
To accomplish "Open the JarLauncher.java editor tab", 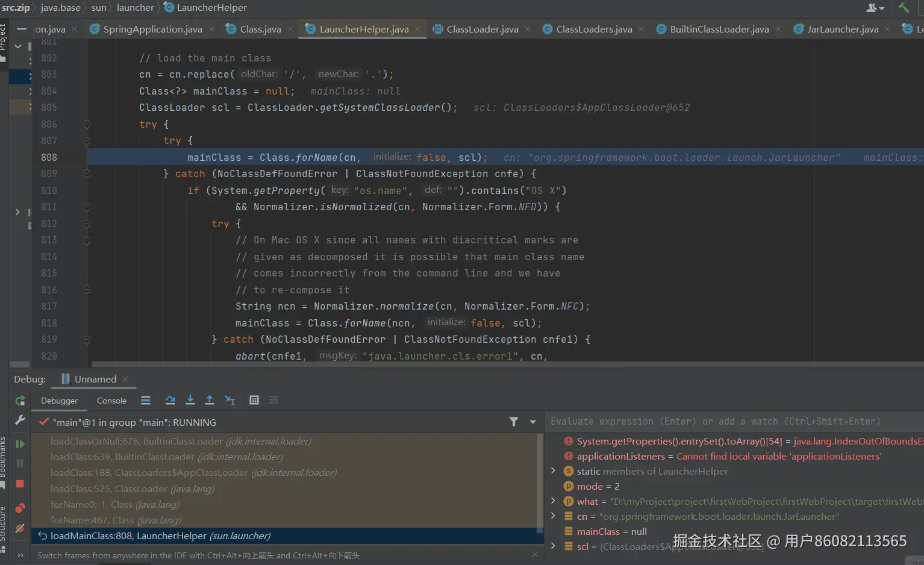I will [843, 29].
